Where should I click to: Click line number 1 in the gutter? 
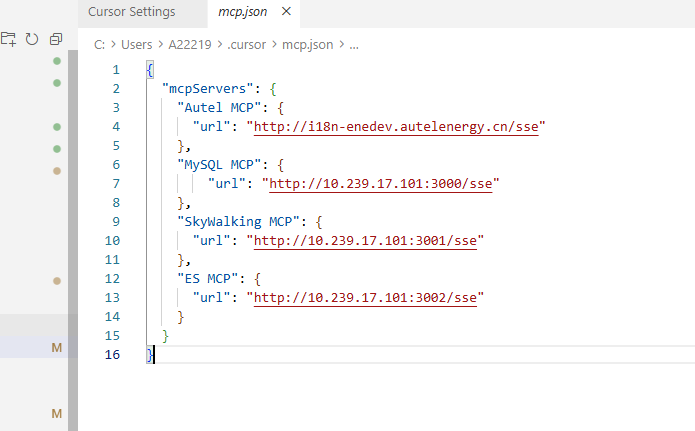coord(116,70)
